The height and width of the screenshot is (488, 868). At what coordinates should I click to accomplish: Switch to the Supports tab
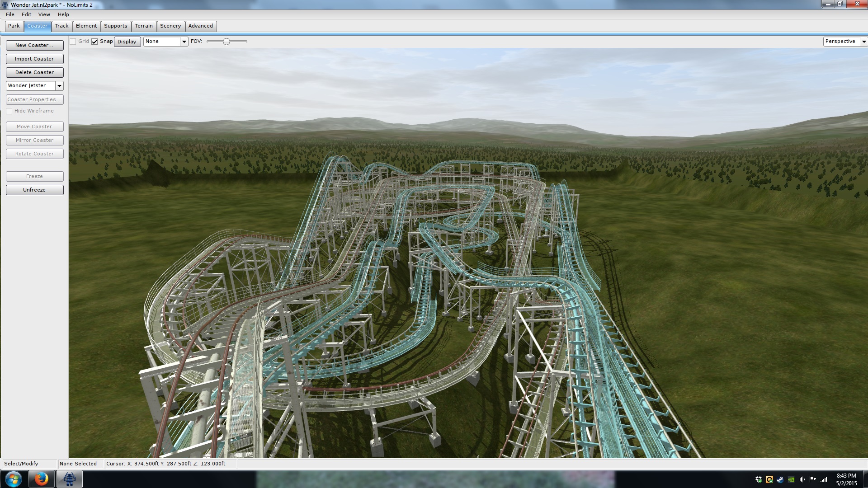coord(115,26)
